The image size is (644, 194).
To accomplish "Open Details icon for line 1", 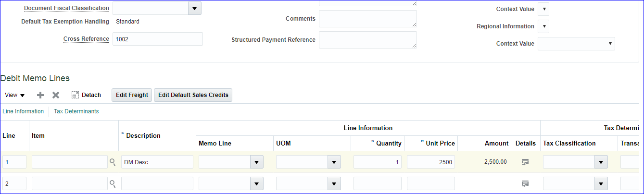I will pos(525,162).
